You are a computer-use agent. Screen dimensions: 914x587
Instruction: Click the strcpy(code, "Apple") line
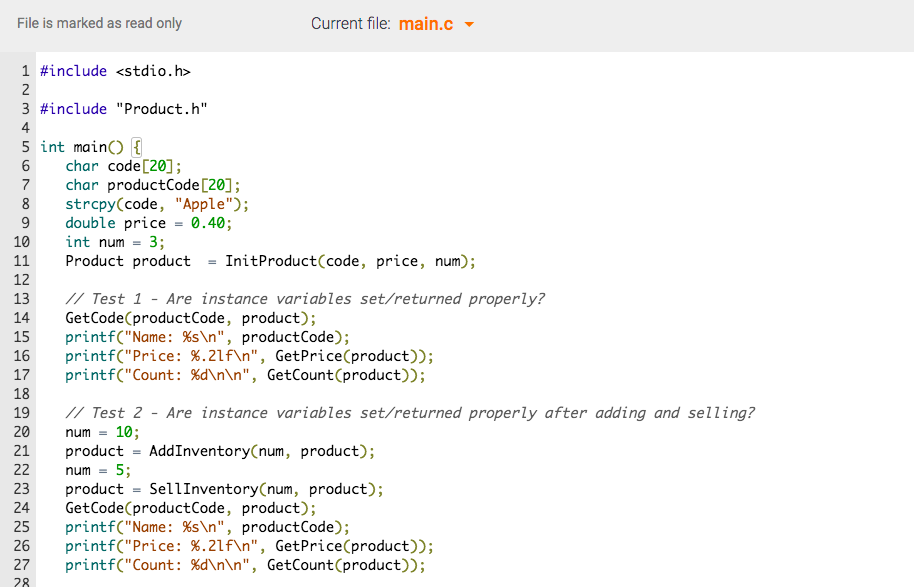coord(157,204)
